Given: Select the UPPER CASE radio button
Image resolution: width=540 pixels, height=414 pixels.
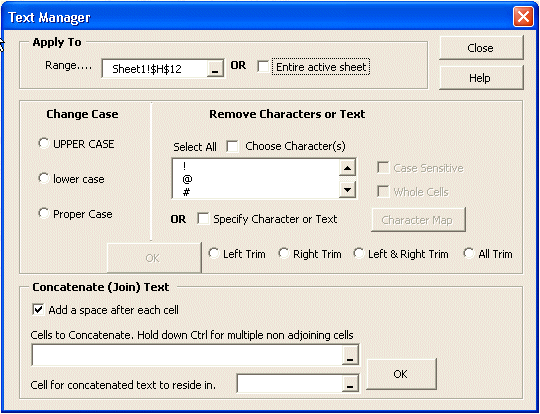Looking at the screenshot, I should [43, 143].
